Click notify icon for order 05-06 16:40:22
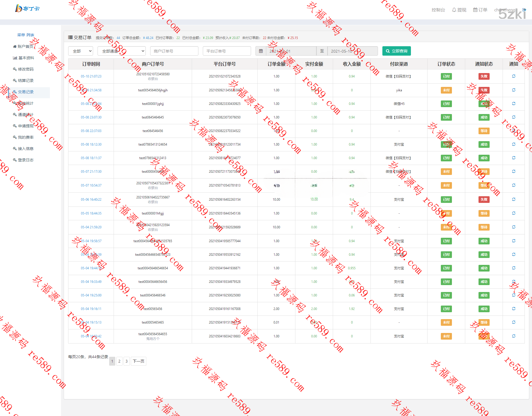Viewport: 532px width, 416px height. (x=513, y=199)
